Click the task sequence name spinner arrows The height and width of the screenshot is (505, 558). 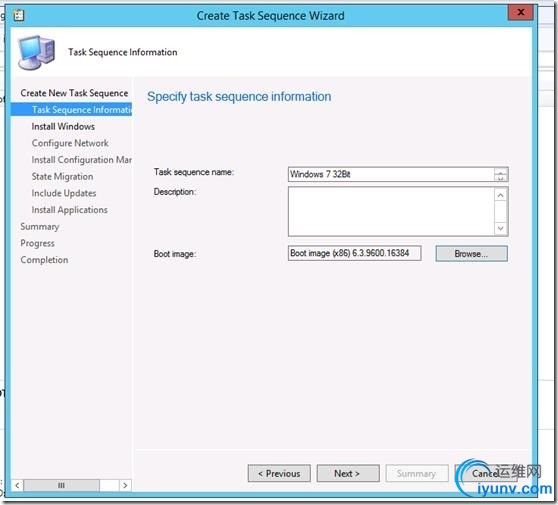coord(501,175)
